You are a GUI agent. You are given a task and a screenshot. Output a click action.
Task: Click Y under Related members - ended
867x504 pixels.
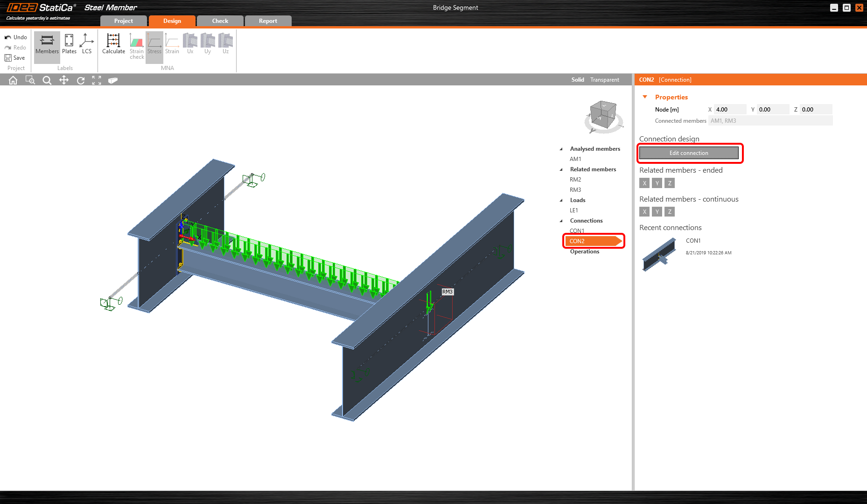(657, 183)
